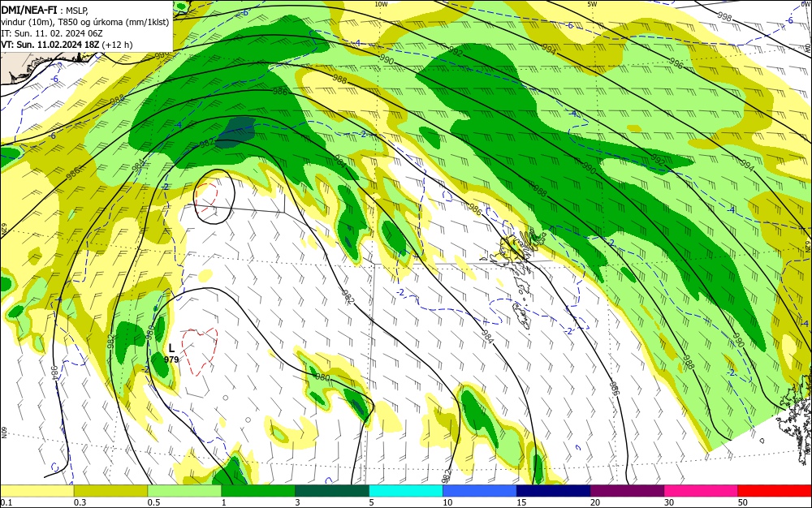This screenshot has height=508, width=812.
Task: Click the 996 isobar label near top right
Action: pyautogui.click(x=676, y=63)
